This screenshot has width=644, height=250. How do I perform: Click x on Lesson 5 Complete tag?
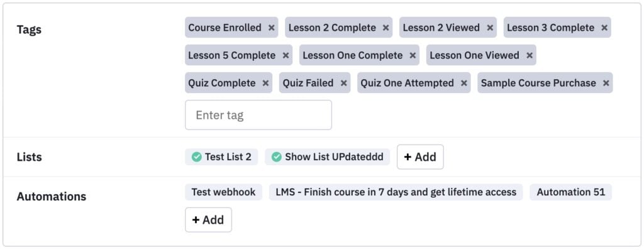click(286, 55)
